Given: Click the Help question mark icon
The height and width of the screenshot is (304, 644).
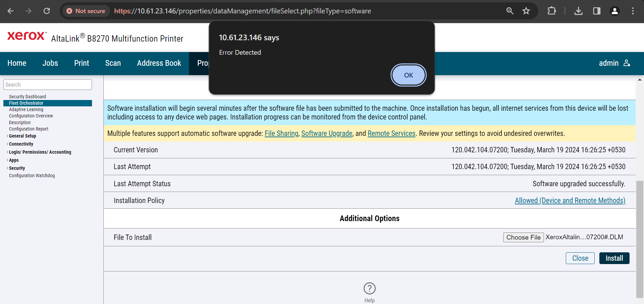Looking at the screenshot, I should point(369,288).
